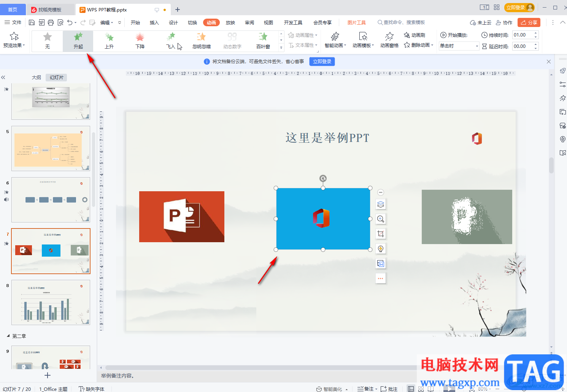Open the 删除动画 delete animation dropdown
The height and width of the screenshot is (392, 567).
(x=418, y=45)
